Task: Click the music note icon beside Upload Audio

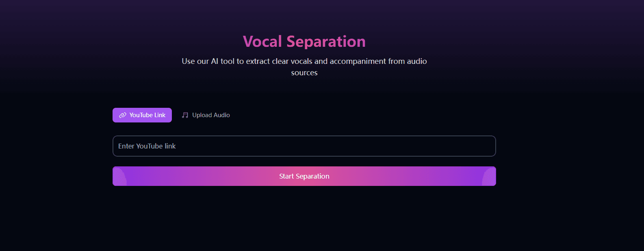Action: [x=185, y=115]
